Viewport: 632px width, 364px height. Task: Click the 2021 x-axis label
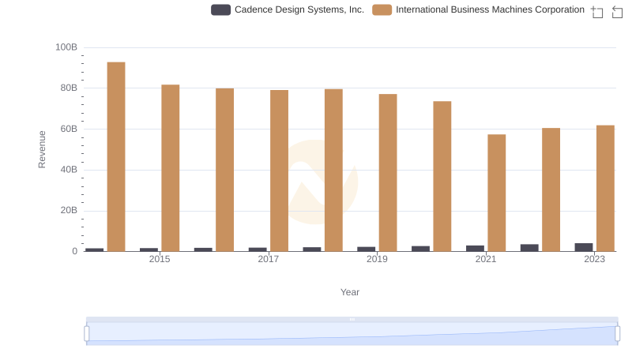pyautogui.click(x=486, y=259)
